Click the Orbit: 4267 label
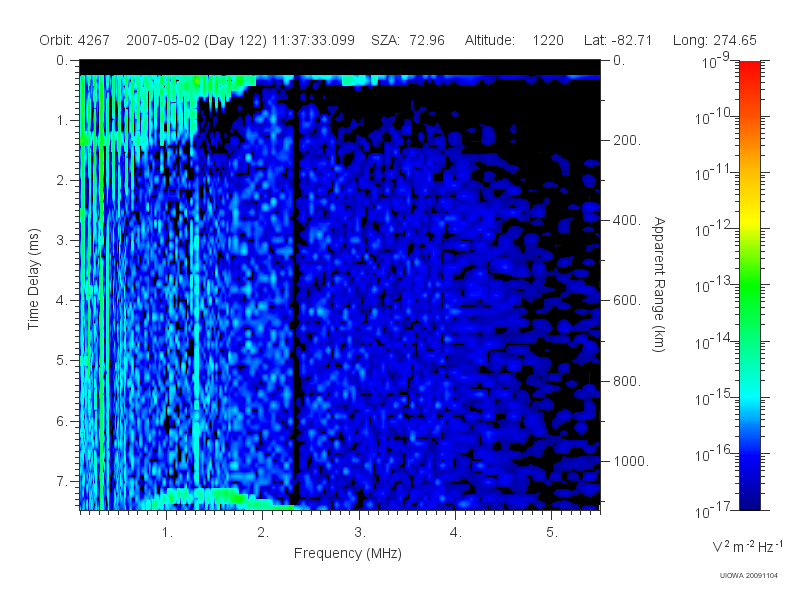Viewport: 800px width, 600px height. click(74, 40)
